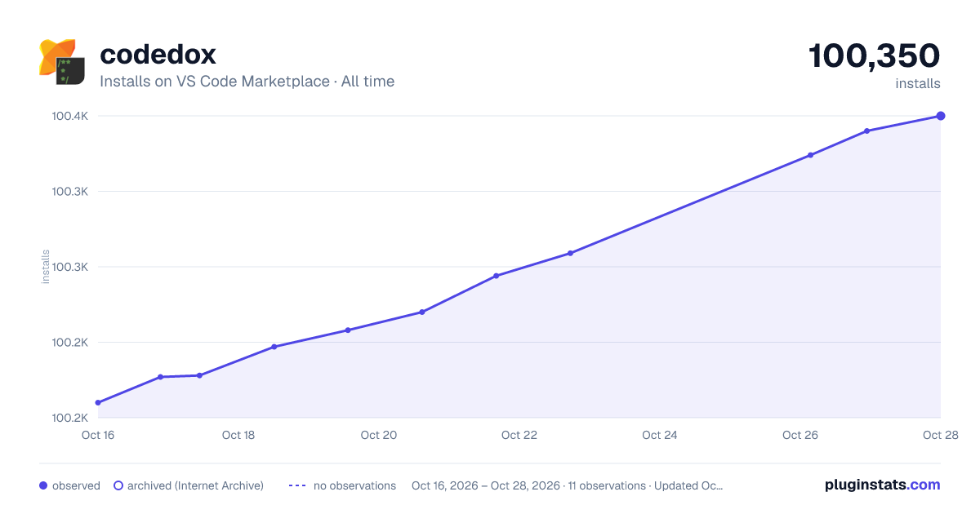Click the subtitle 'Installs on VS Code Marketplace · All time'
This screenshot has width=980, height=514.
tap(247, 82)
